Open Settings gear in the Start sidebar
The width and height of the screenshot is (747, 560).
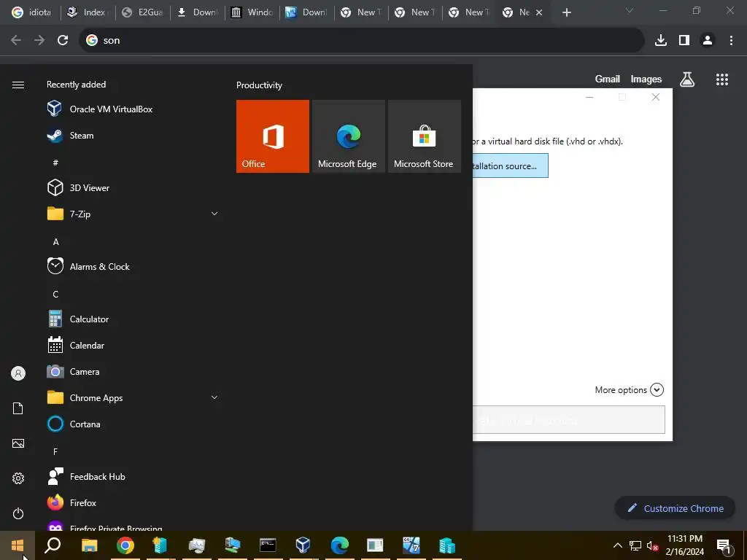point(18,478)
